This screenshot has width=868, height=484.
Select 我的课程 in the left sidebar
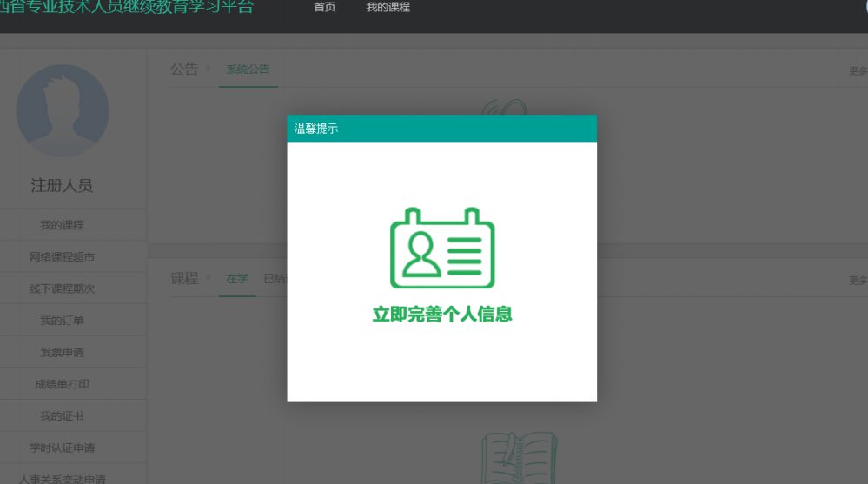point(62,225)
